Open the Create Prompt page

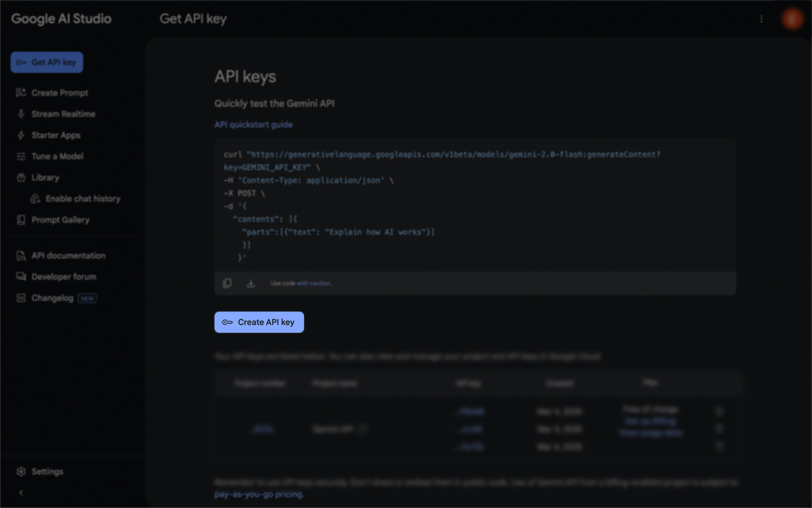point(52,93)
